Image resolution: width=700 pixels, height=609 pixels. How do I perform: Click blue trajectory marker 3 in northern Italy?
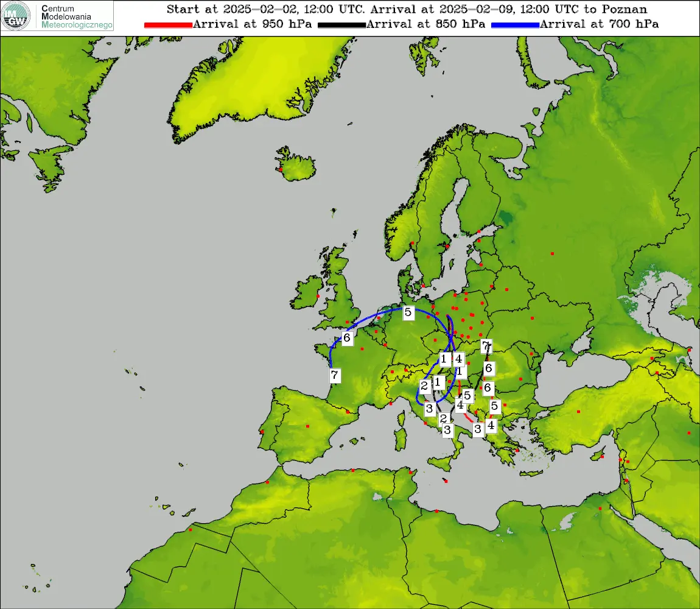tap(430, 409)
